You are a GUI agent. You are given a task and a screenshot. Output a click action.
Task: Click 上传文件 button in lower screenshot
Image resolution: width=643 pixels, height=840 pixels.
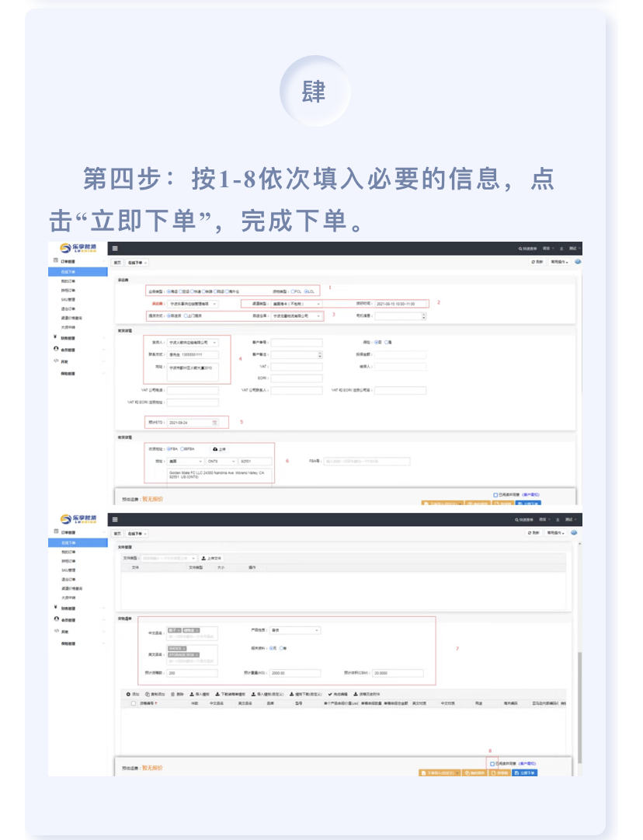click(x=211, y=558)
